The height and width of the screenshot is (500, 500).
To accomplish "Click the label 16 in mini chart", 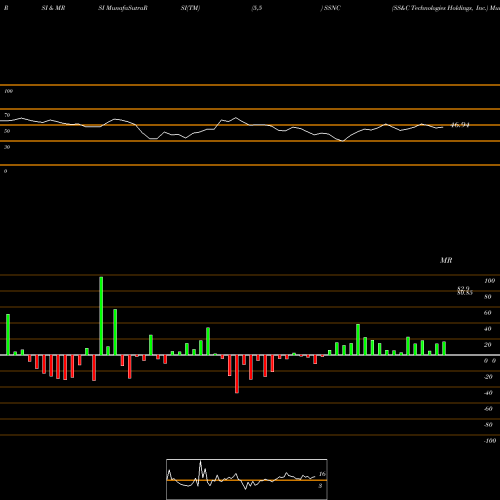I will click(322, 474).
